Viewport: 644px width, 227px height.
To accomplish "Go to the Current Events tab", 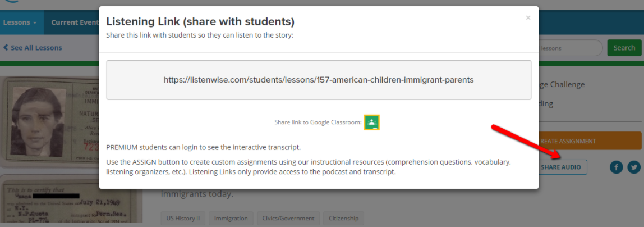I will [74, 23].
